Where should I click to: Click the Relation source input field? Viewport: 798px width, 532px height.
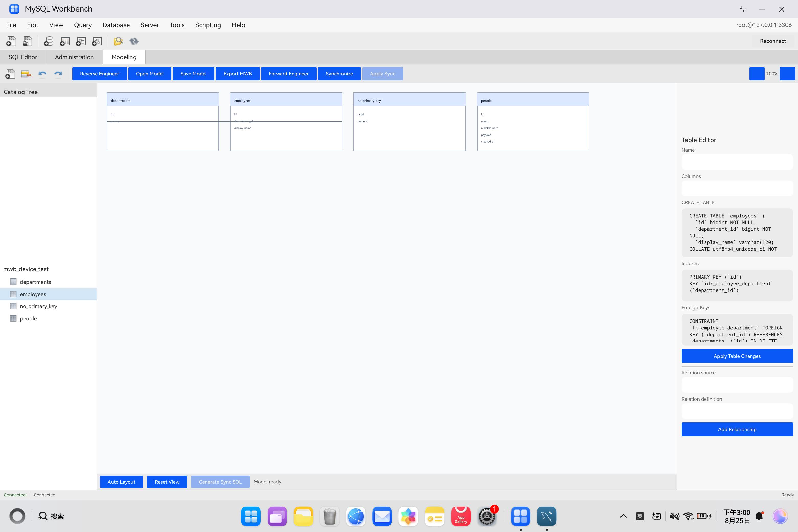737,385
